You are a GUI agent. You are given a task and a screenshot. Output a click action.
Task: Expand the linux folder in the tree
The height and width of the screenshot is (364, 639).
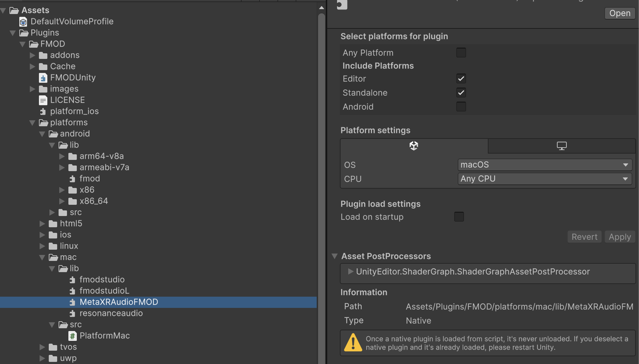[x=42, y=246]
